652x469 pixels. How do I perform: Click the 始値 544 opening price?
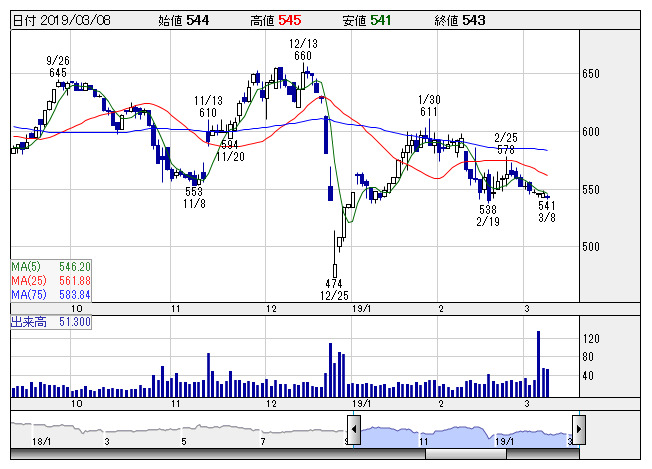(183, 20)
